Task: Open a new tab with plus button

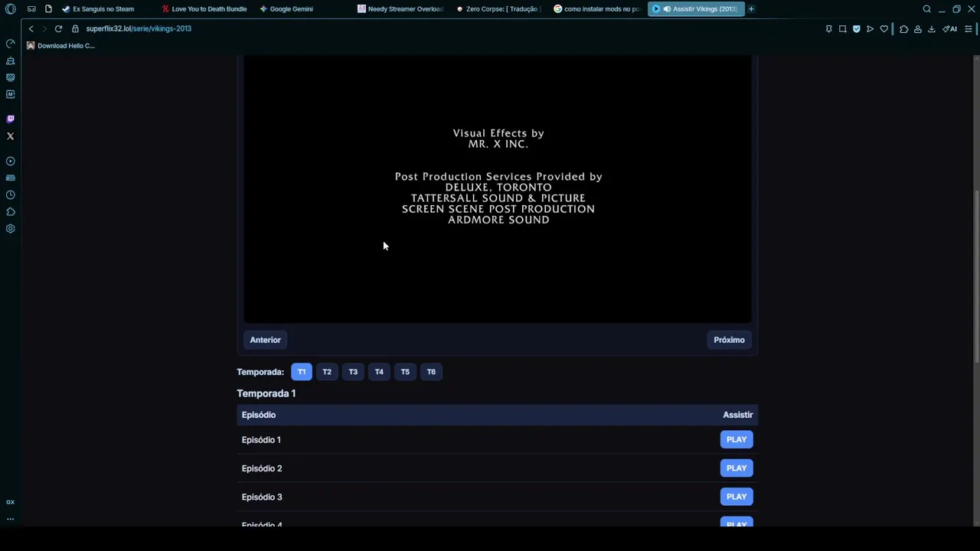Action: (751, 9)
